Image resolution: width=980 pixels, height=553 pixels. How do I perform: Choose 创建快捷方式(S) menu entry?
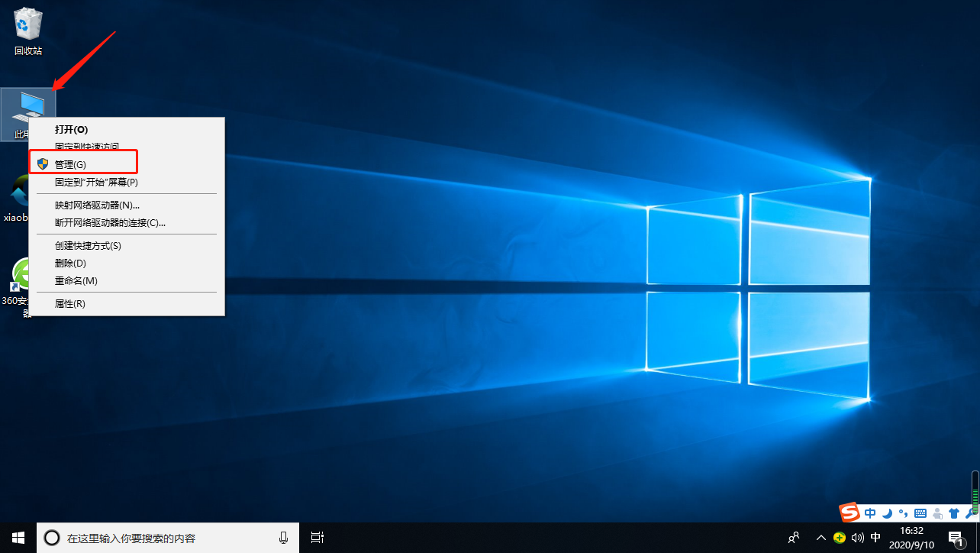pos(127,245)
